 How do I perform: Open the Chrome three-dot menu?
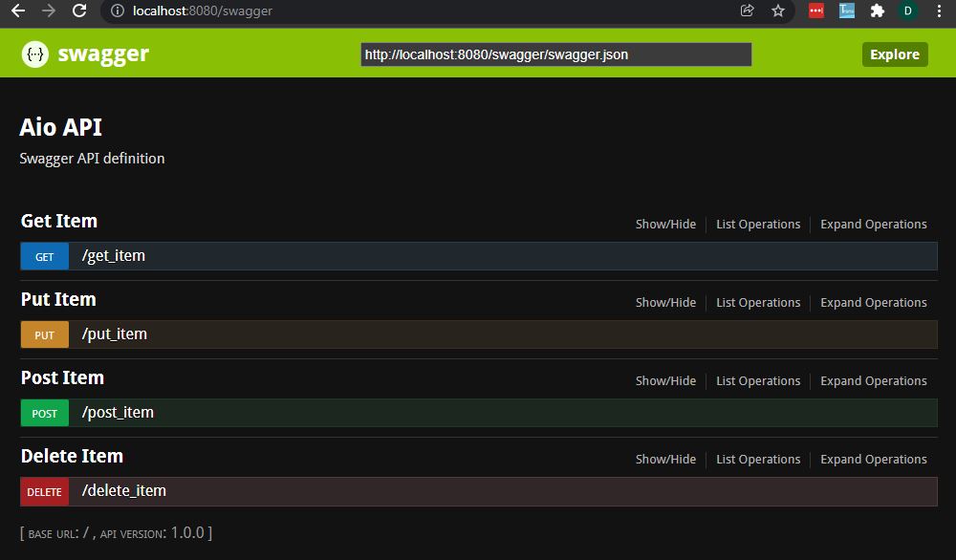click(x=941, y=11)
